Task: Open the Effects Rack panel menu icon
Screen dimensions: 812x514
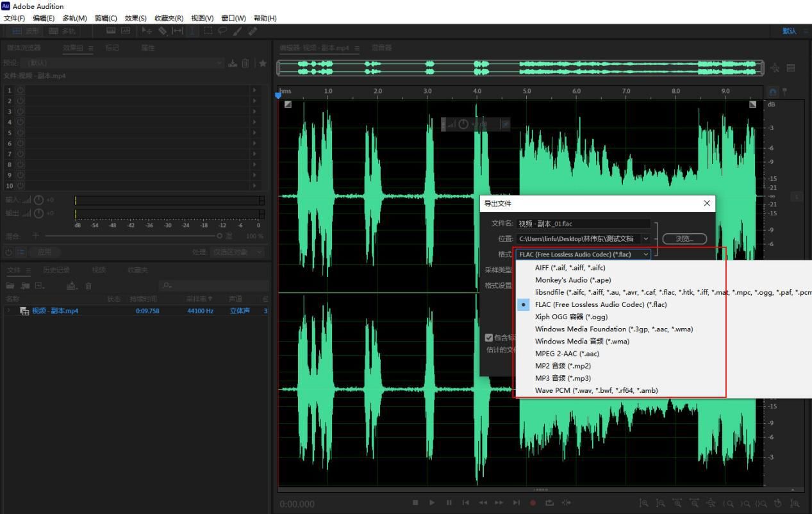Action: click(90, 47)
